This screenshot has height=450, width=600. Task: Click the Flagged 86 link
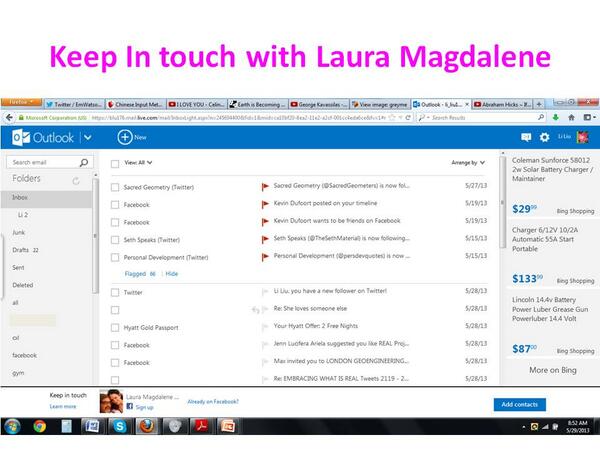(x=140, y=274)
